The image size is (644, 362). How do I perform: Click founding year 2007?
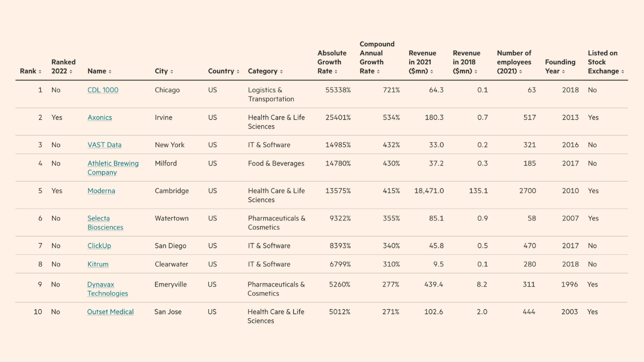point(571,218)
